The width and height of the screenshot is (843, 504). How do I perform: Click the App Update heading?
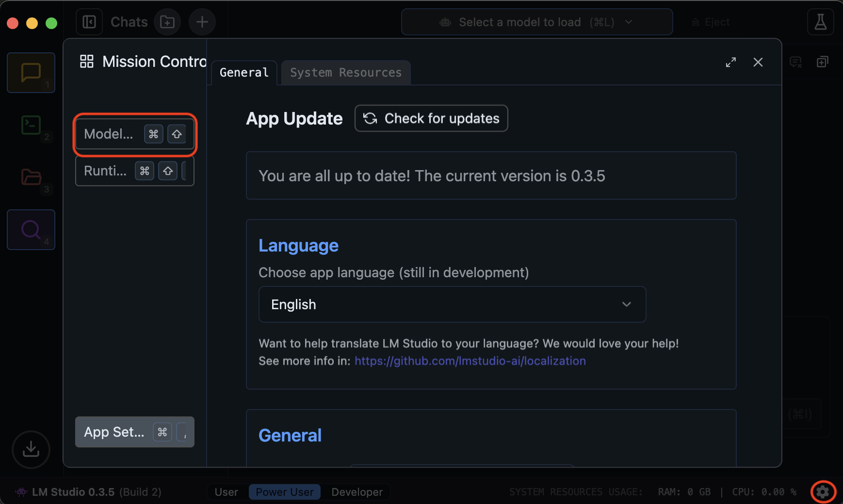(x=294, y=118)
